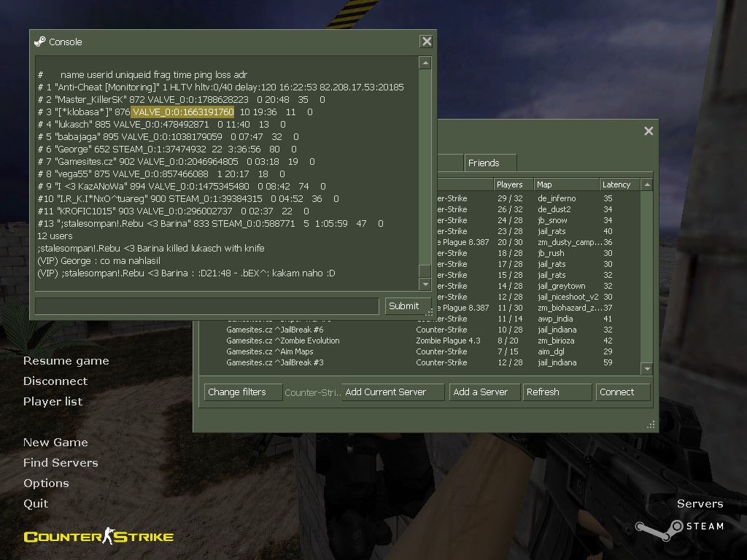Click the 'co ma nahlasil' chat line
Image resolution: width=747 pixels, height=560 pixels.
pyautogui.click(x=98, y=260)
